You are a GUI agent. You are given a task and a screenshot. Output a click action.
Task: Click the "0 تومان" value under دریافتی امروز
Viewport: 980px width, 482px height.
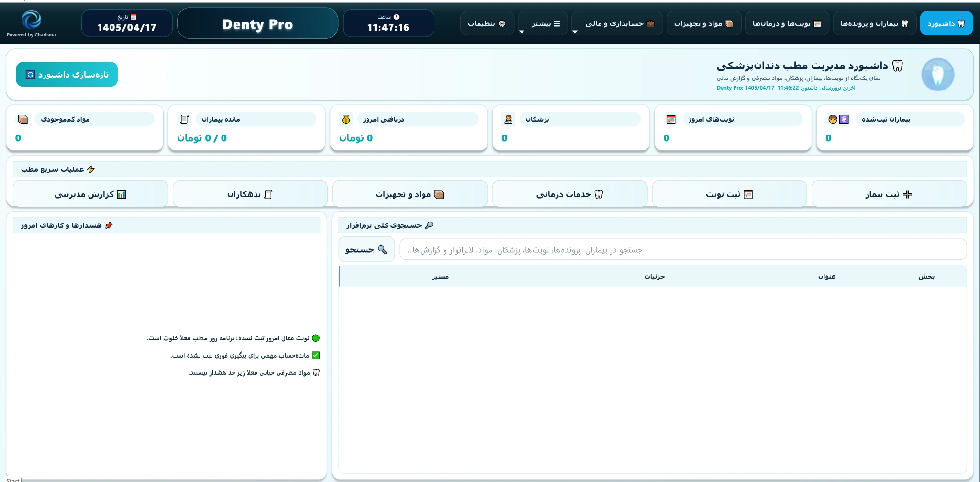point(356,138)
